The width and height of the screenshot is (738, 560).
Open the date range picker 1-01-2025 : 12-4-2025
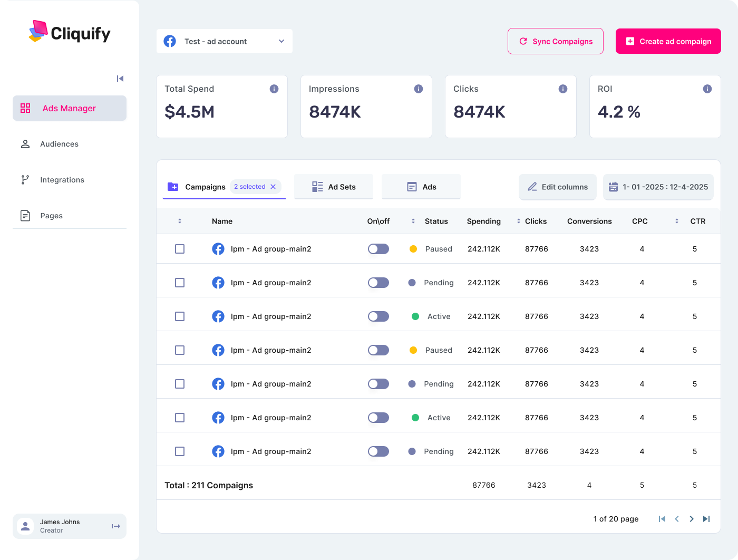658,187
